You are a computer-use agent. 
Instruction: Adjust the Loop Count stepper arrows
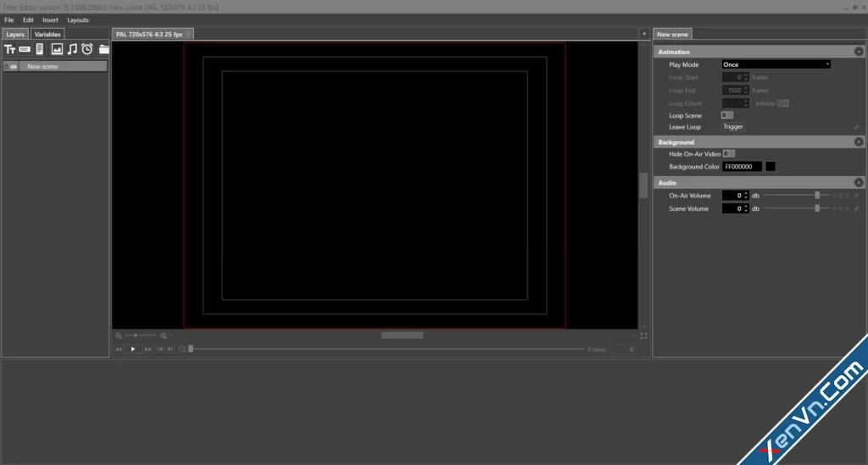pyautogui.click(x=746, y=103)
